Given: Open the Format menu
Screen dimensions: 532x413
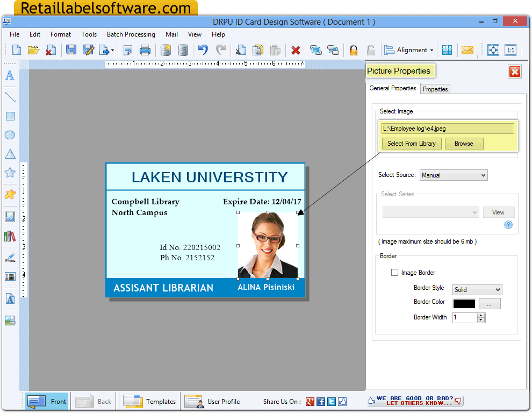Looking at the screenshot, I should [61, 34].
